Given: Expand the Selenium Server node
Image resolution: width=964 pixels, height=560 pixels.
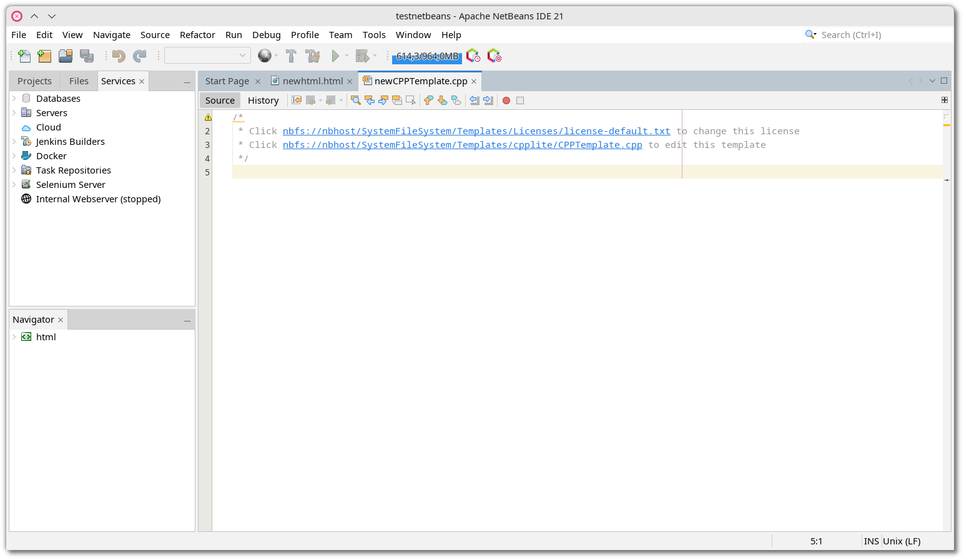Looking at the screenshot, I should point(14,185).
